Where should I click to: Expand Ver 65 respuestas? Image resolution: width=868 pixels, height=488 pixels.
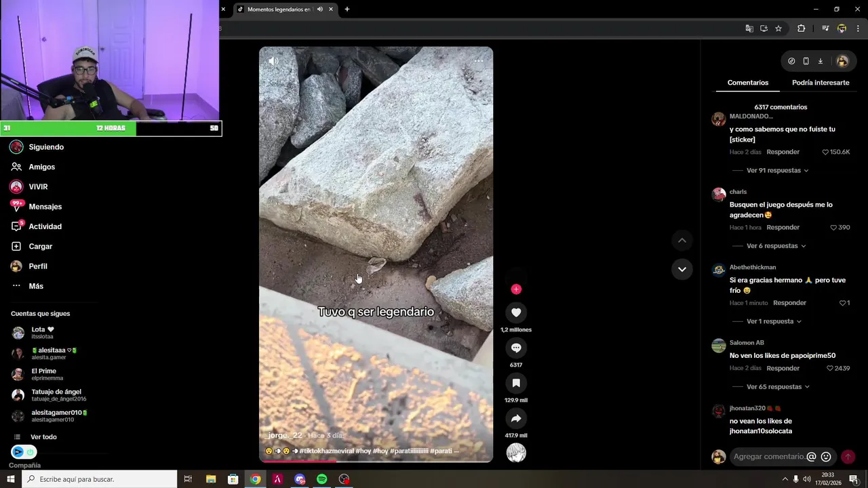coord(777,387)
